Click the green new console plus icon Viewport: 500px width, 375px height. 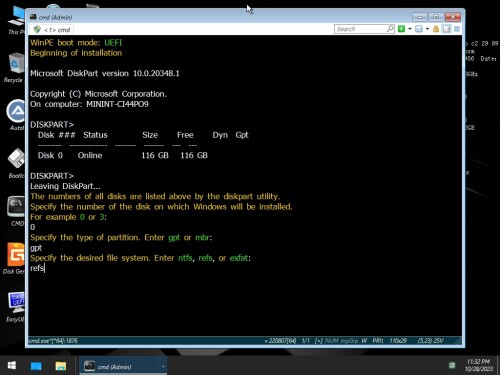[401, 29]
